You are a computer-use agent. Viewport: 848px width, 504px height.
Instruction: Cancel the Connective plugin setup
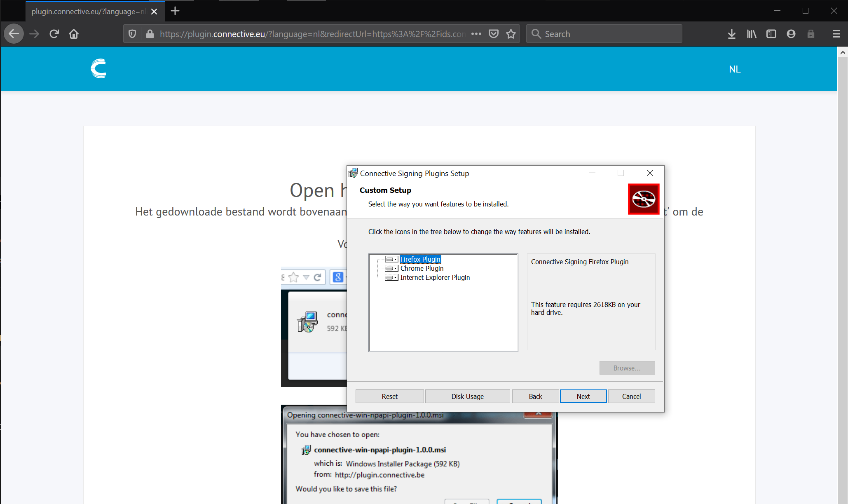point(631,396)
